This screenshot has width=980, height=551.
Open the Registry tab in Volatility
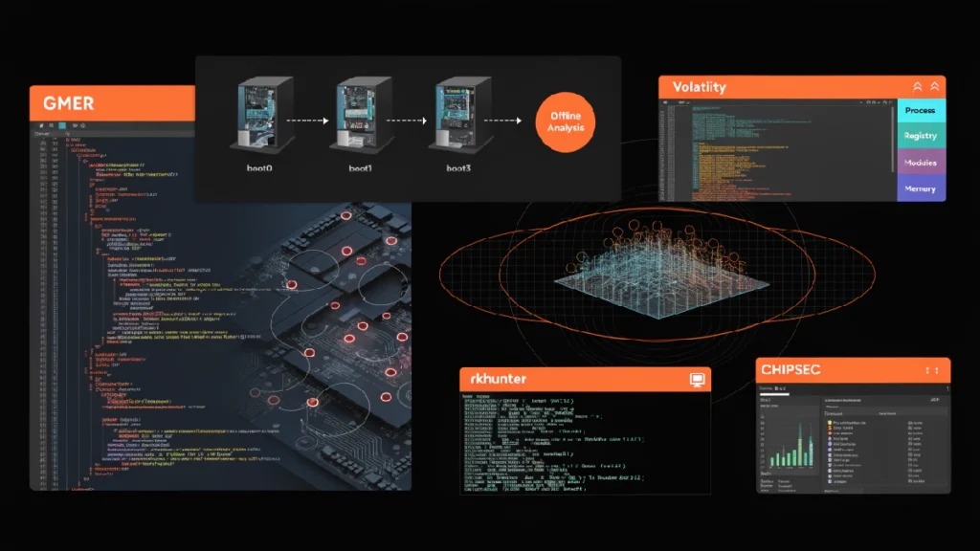pos(921,136)
